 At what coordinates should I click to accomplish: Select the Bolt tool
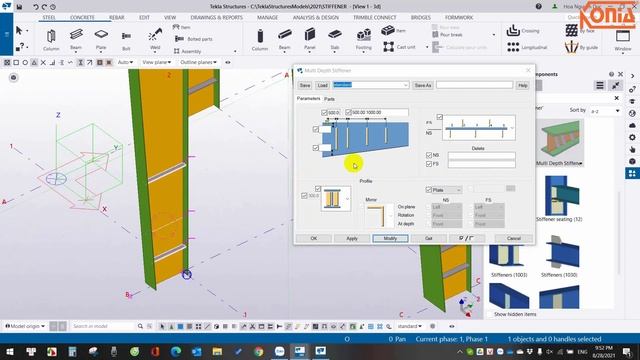pos(126,40)
